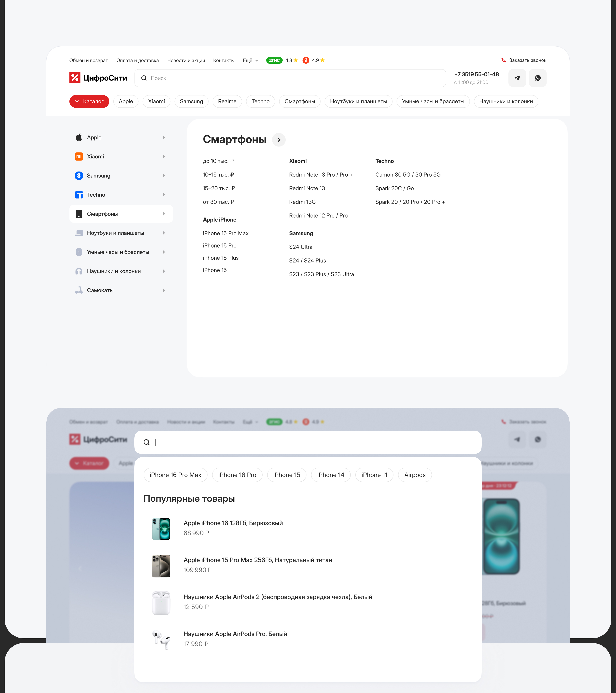The width and height of the screenshot is (616, 693).
Task: Click the WhatsApp icon button in header
Action: 538,78
